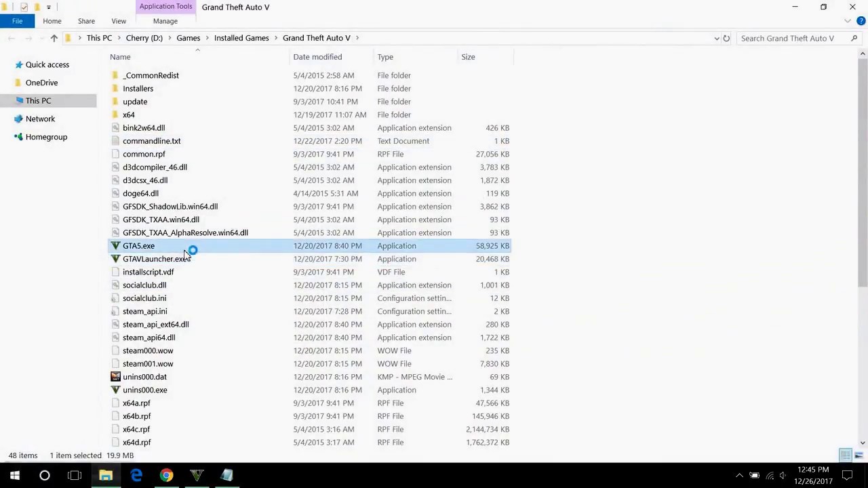The height and width of the screenshot is (488, 868).
Task: Expand chevron after Games breadcrumb
Action: click(207, 38)
